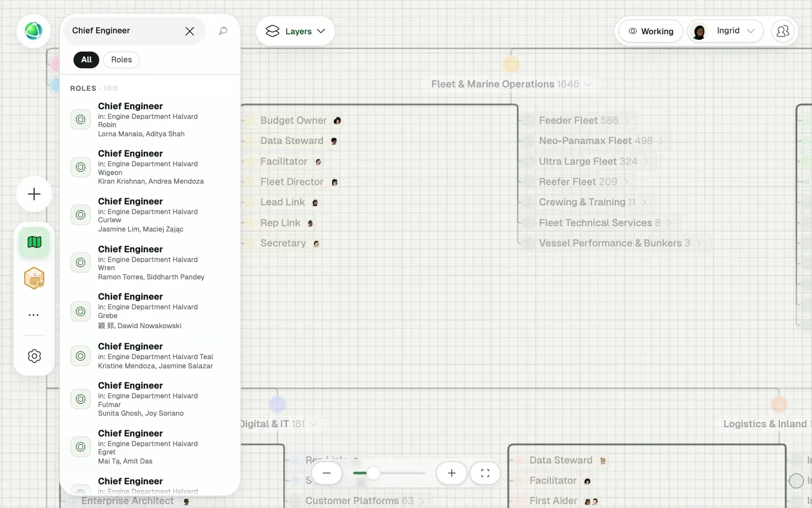The width and height of the screenshot is (812, 508).
Task: Open Chief Engineer in Halvard Fulmar result
Action: [x=150, y=399]
